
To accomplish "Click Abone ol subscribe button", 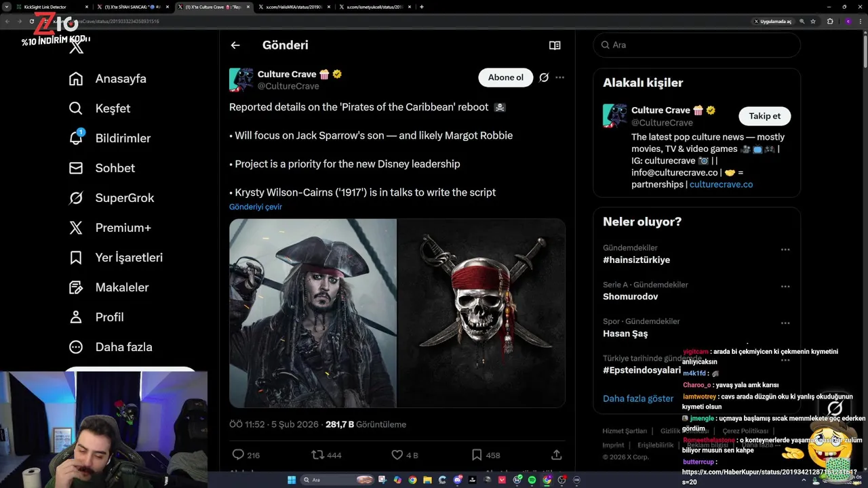I will click(x=506, y=77).
